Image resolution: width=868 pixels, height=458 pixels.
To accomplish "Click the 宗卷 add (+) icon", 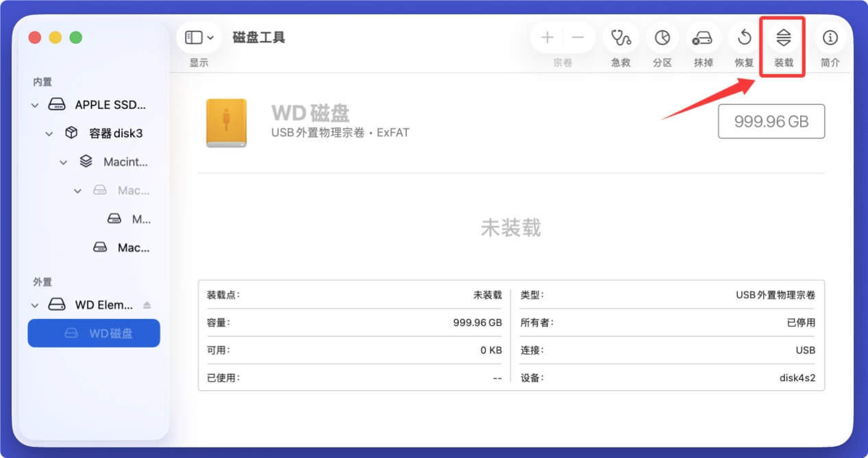I will point(547,38).
